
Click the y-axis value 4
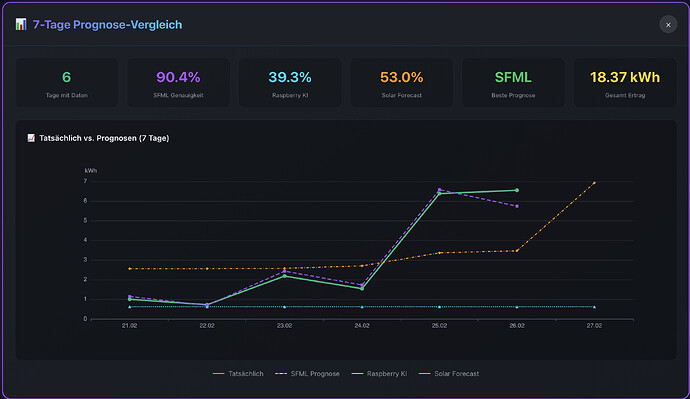pos(85,240)
